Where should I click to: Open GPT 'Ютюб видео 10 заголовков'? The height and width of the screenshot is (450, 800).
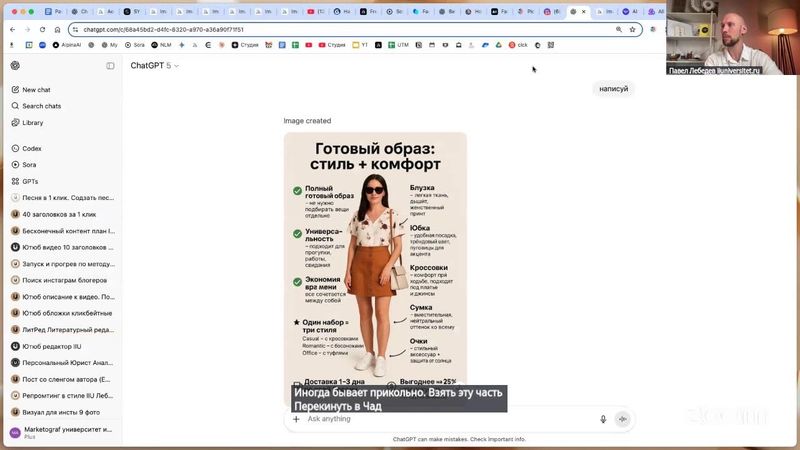(63, 247)
